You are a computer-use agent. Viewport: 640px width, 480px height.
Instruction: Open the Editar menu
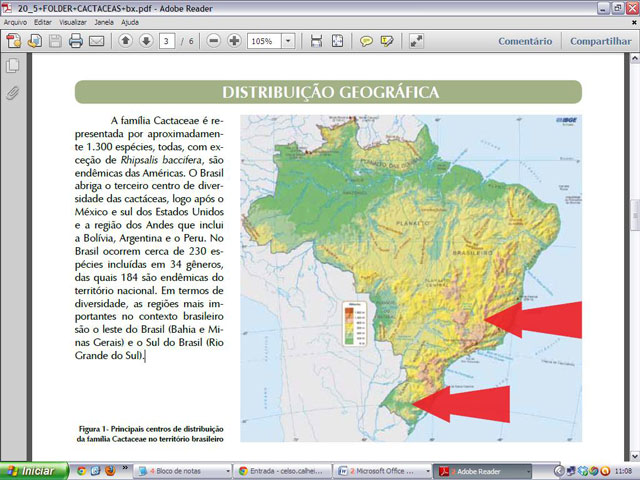43,22
